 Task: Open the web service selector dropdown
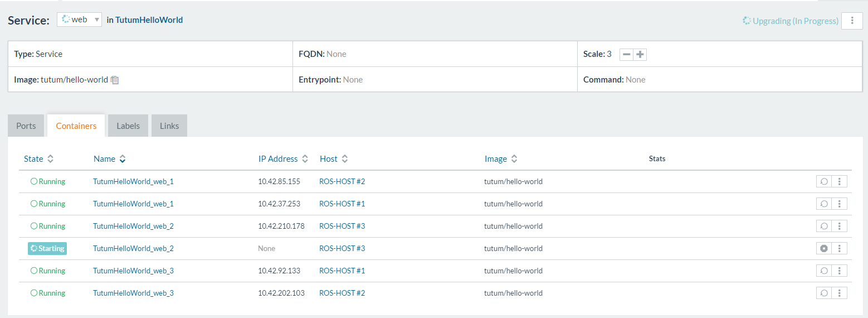(x=80, y=20)
